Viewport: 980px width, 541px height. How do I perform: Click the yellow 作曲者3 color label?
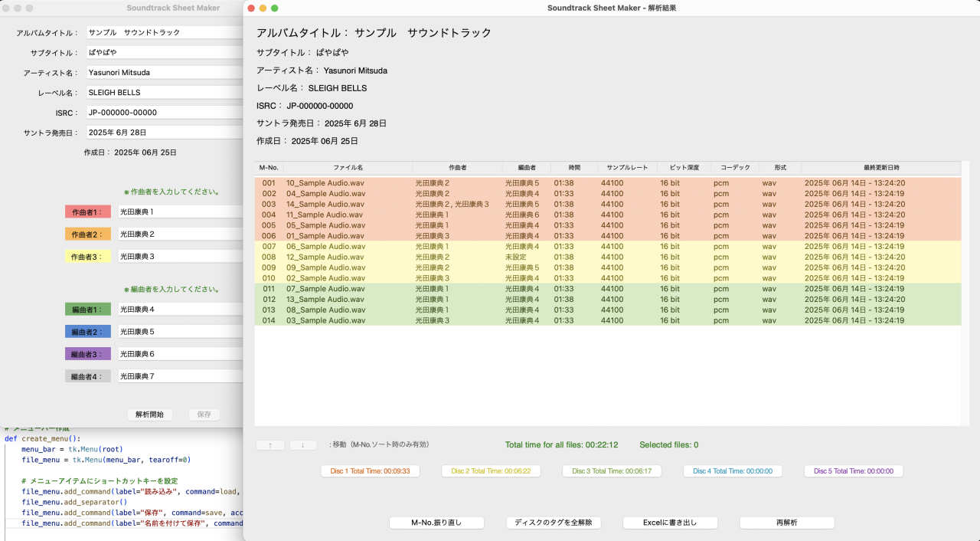tap(88, 256)
